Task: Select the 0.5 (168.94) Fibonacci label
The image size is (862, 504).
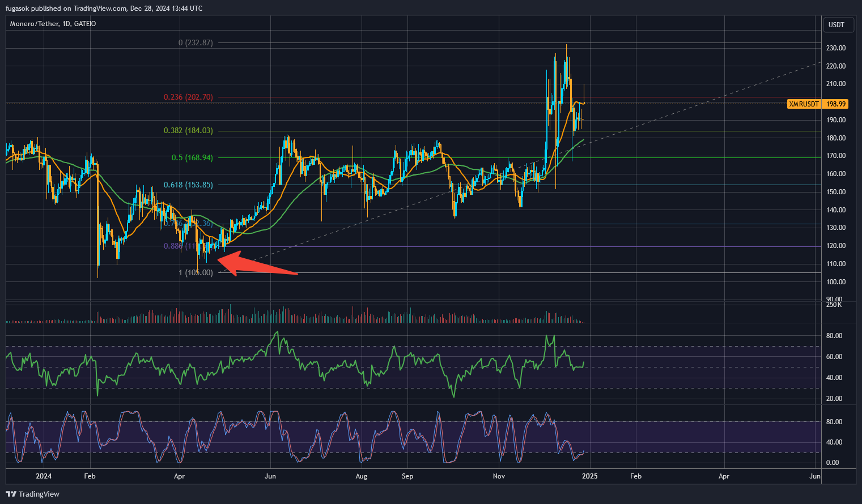Action: point(192,157)
